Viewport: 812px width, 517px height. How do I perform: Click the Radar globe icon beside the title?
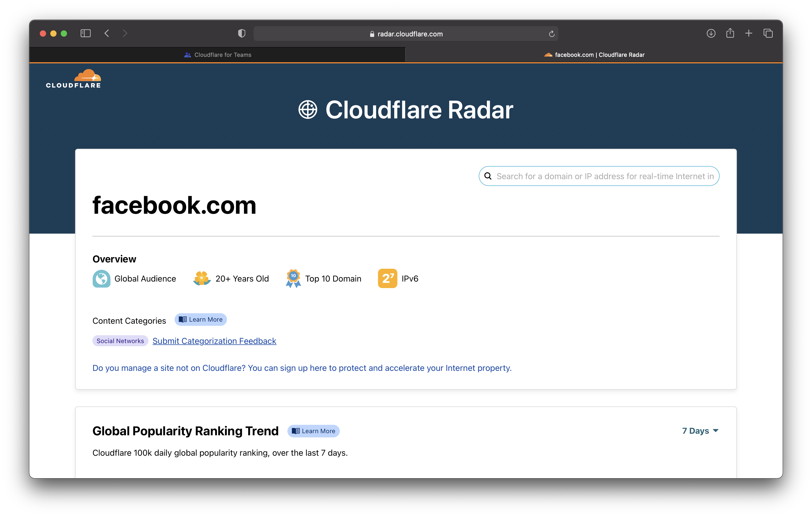pyautogui.click(x=308, y=109)
